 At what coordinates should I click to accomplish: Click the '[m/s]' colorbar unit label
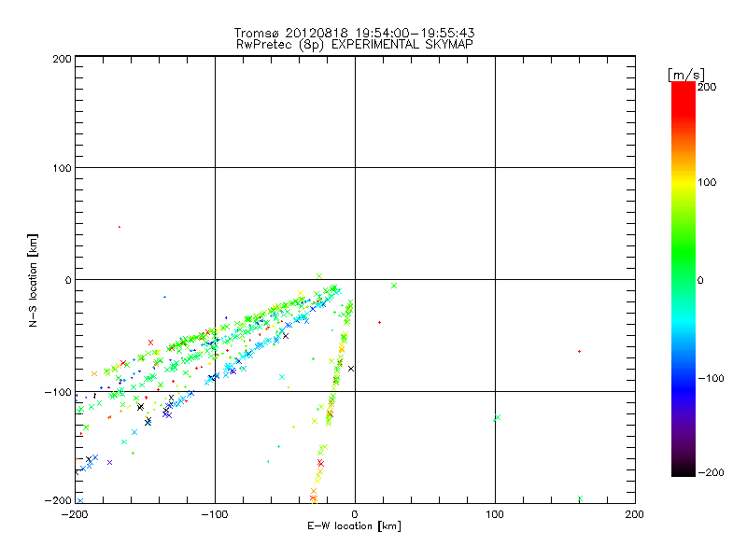(685, 75)
